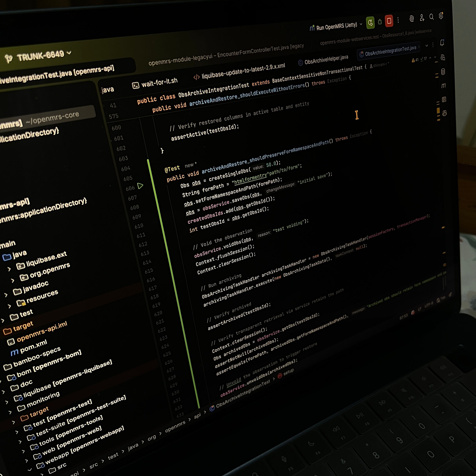
Task: Select the pom.xml file
Action: 33,346
